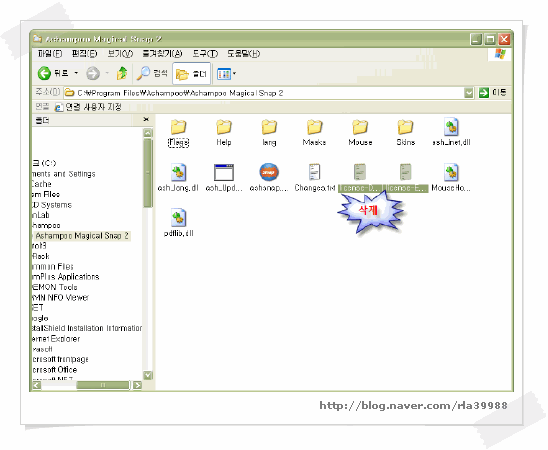The height and width of the screenshot is (450, 548).
Task: Select 'crosoft frontpage' tree item
Action: pyautogui.click(x=60, y=359)
